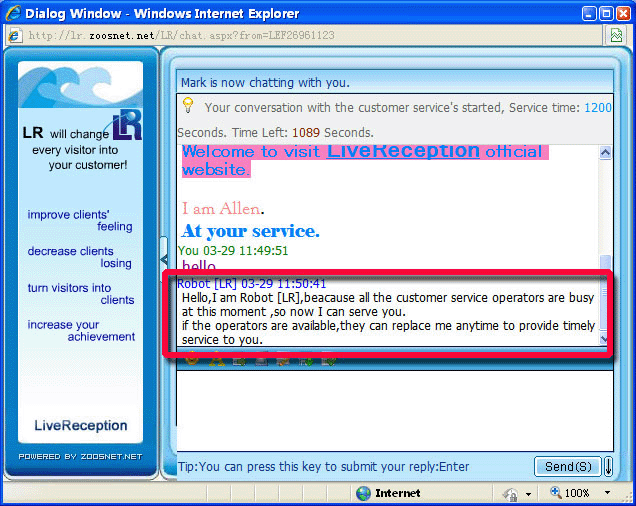This screenshot has width=636, height=506.
Task: Click 'POWERED BY ZOOSNET.NET' footer text
Action: pyautogui.click(x=80, y=456)
